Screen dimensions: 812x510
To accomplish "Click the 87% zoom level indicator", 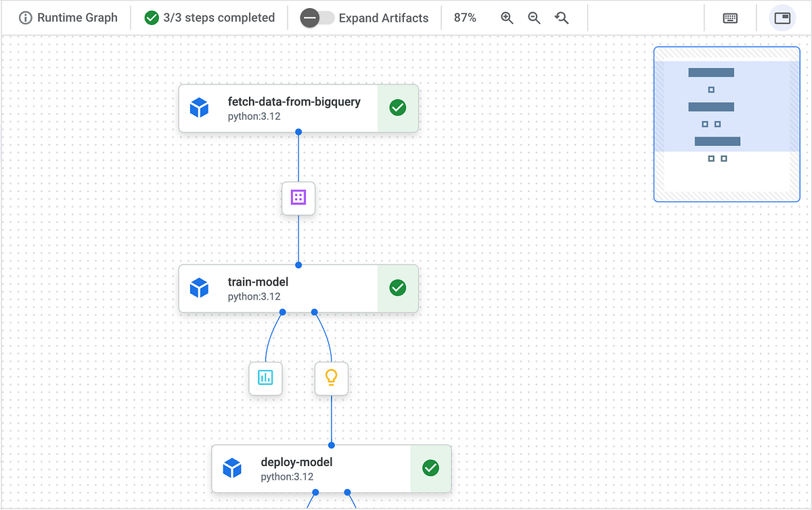I will click(465, 18).
